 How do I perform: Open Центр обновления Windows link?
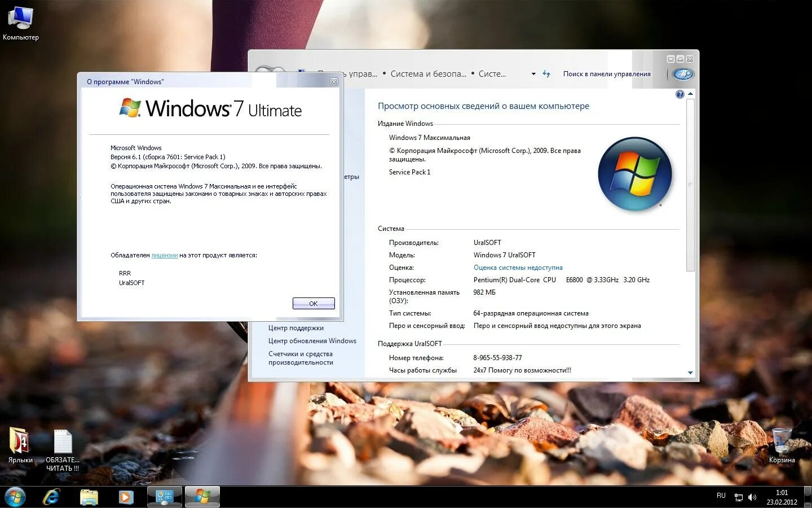click(312, 341)
